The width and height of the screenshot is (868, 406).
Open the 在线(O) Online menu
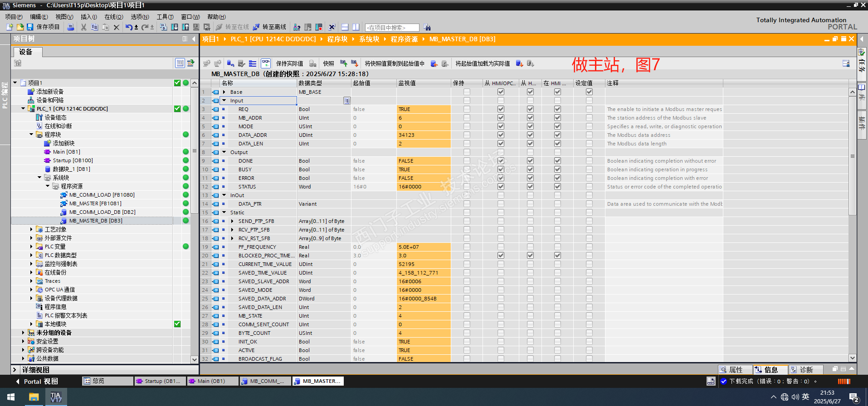click(x=113, y=17)
